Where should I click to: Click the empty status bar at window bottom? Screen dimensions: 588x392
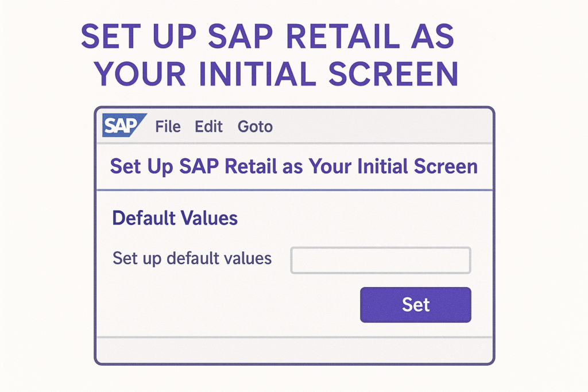point(294,350)
